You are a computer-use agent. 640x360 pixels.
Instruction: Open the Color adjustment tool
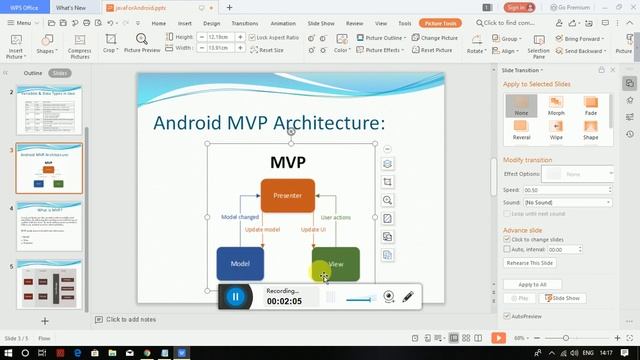342,44
